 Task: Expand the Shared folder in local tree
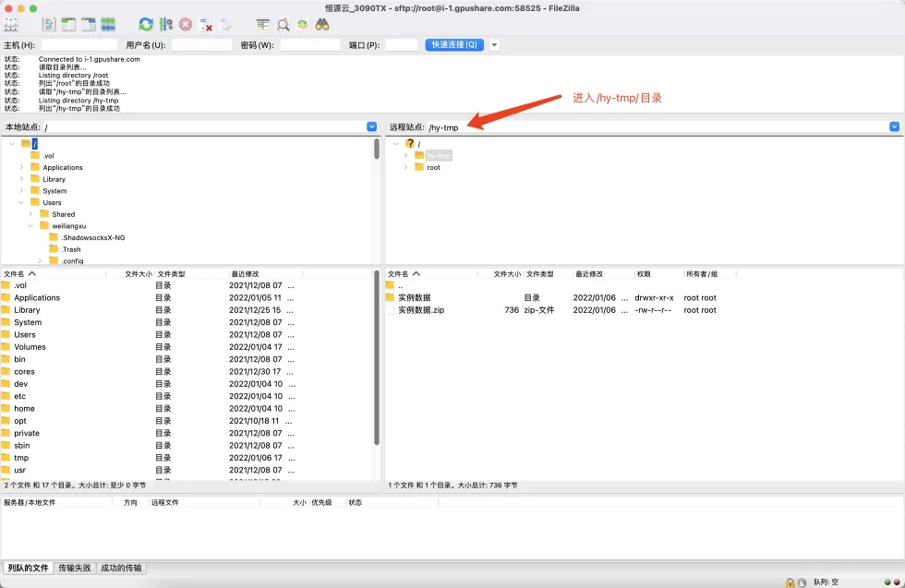30,214
